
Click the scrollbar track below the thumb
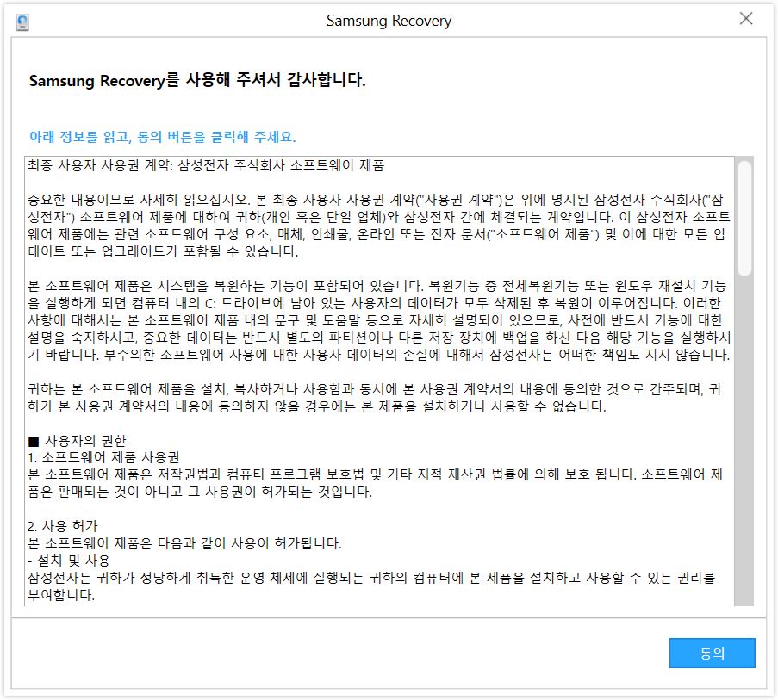coord(744,441)
